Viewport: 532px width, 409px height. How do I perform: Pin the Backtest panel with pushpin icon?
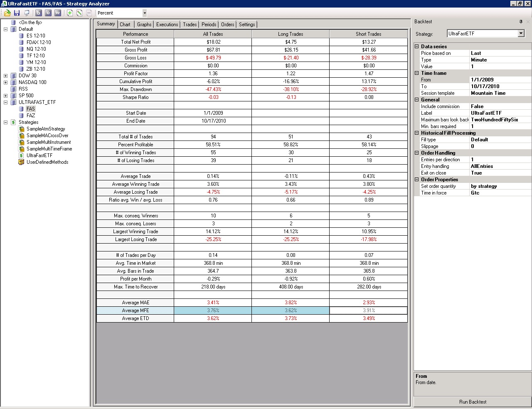[x=521, y=22]
